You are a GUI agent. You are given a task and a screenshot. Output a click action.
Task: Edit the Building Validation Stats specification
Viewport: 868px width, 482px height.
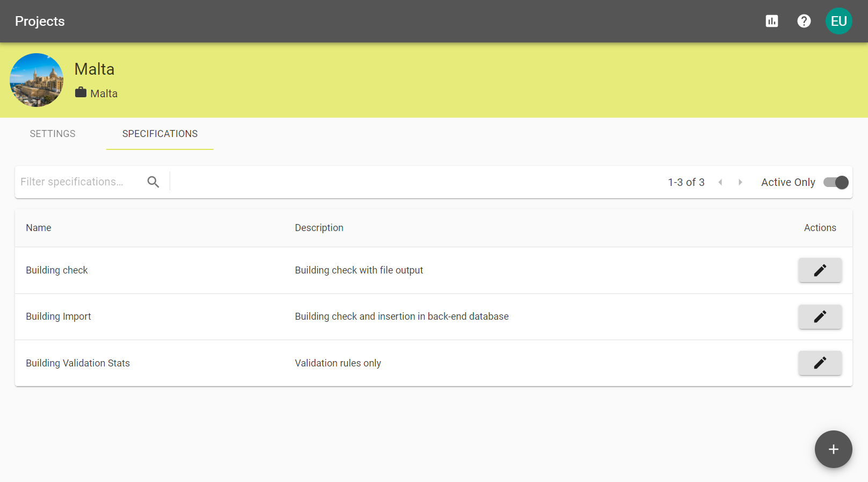pyautogui.click(x=820, y=363)
